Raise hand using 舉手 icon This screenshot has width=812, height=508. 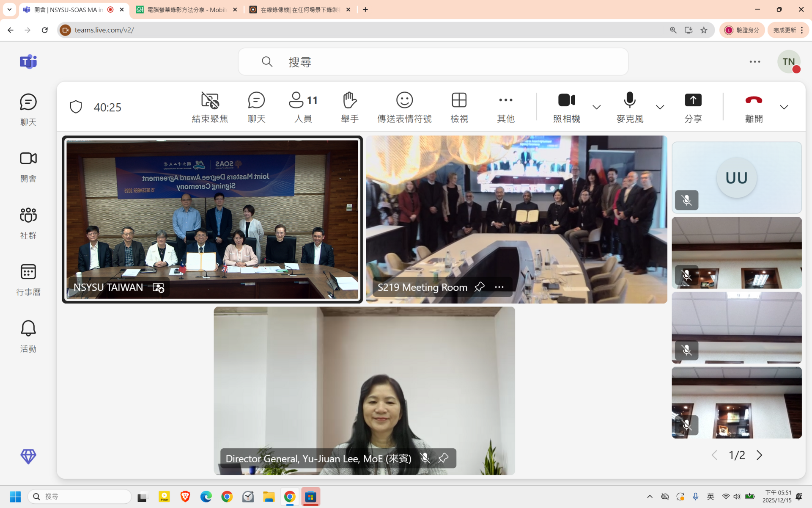click(349, 107)
